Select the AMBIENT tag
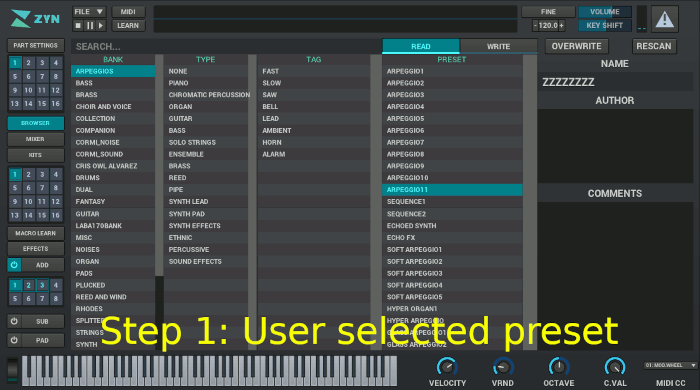700x390 pixels. tap(313, 130)
